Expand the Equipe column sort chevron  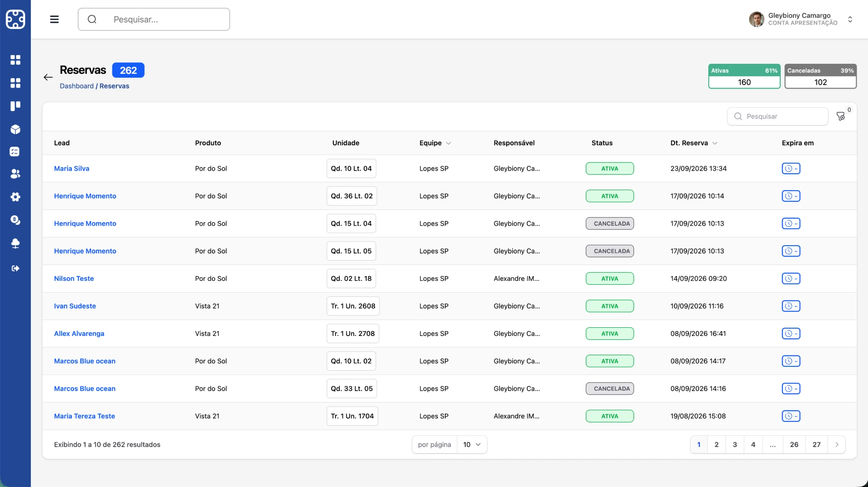(448, 143)
